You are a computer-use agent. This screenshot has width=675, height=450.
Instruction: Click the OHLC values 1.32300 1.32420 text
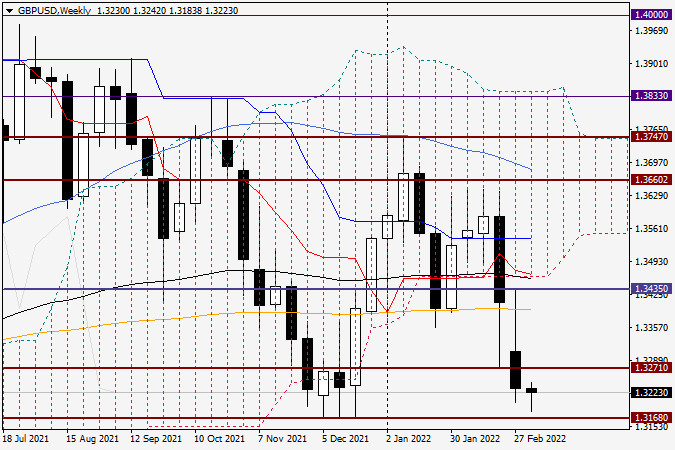pos(131,10)
